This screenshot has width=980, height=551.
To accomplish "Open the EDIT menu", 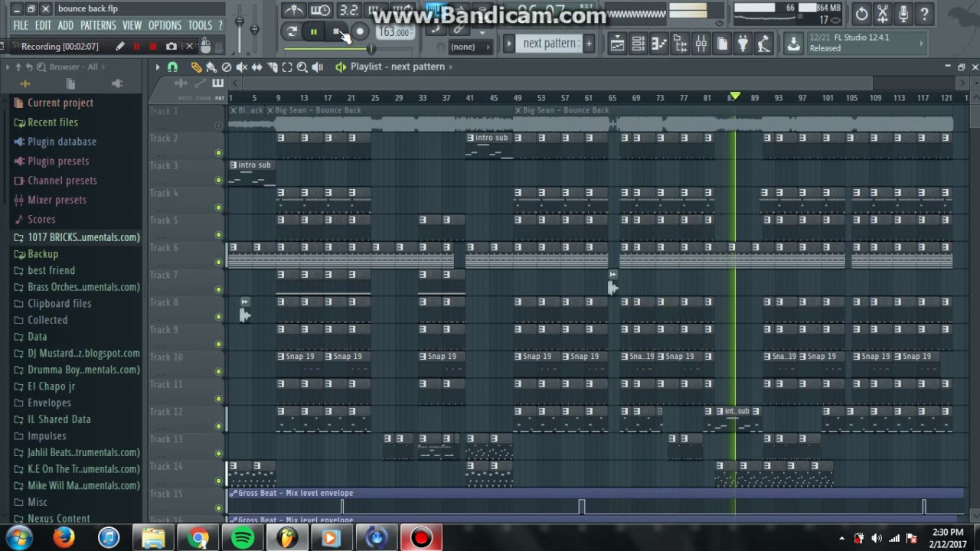I will (x=43, y=26).
